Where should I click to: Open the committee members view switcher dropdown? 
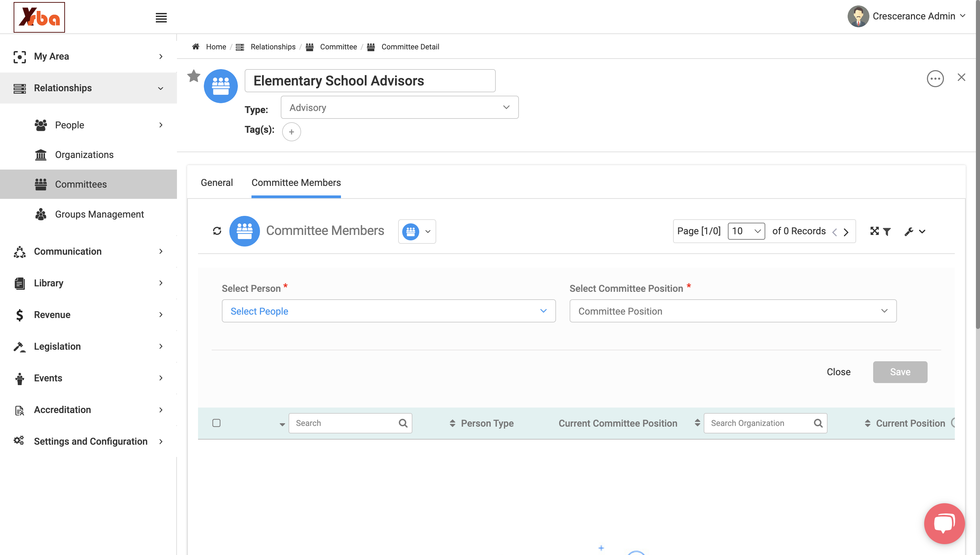417,232
